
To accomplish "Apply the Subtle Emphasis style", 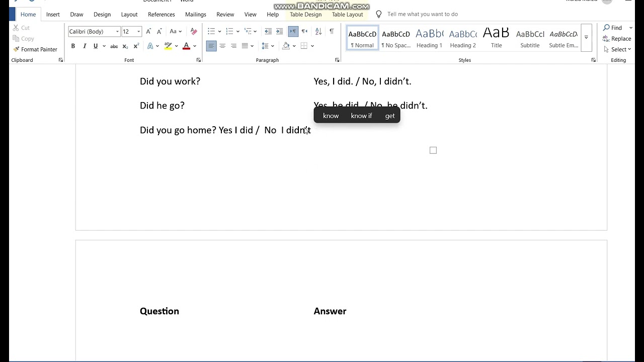I will (563, 38).
